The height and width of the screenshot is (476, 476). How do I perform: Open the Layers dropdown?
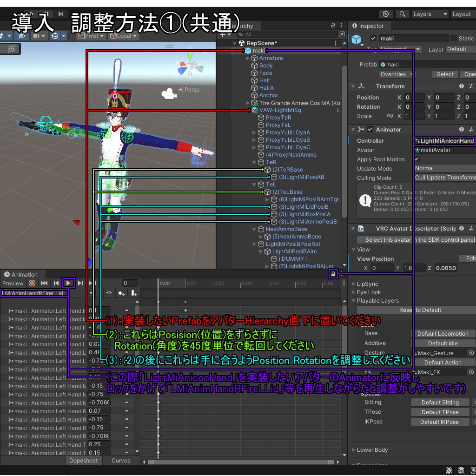tap(430, 14)
